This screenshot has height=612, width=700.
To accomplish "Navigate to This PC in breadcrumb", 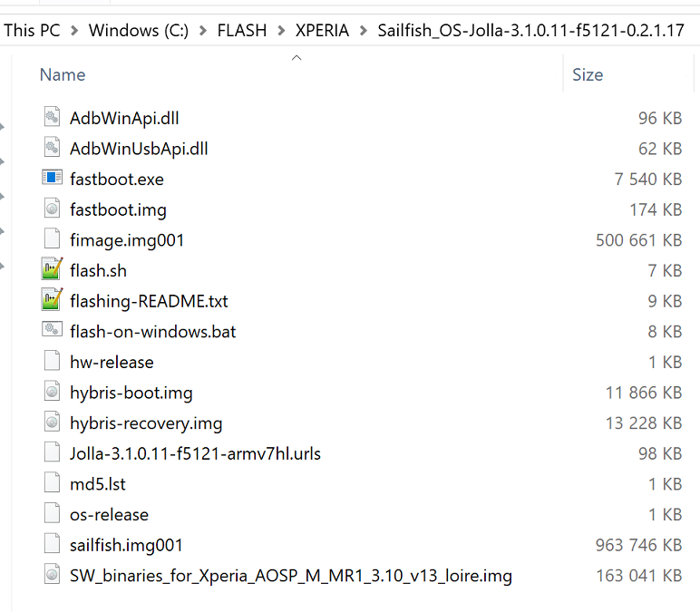I will coord(32,30).
